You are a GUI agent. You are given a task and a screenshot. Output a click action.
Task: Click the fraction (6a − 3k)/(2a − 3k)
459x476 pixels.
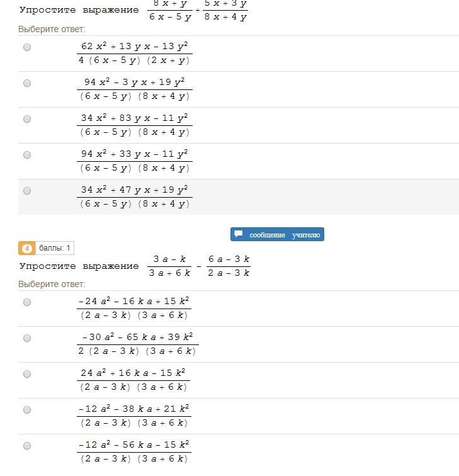(x=229, y=266)
